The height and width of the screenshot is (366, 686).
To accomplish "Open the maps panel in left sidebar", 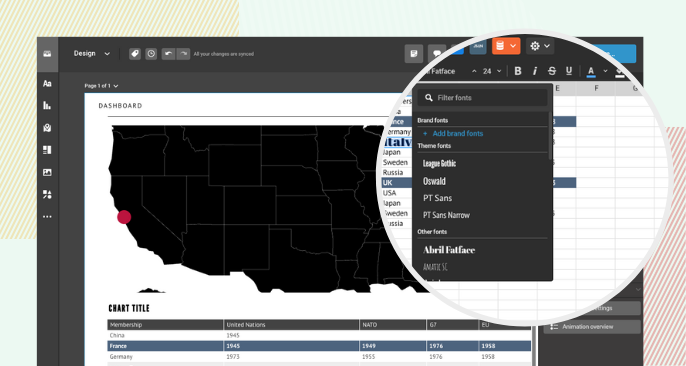I will click(47, 128).
